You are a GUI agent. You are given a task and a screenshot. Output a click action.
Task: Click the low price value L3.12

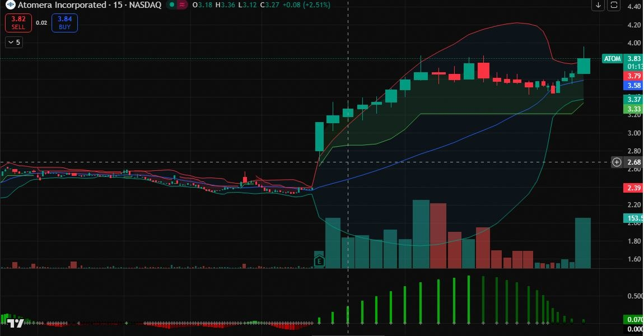pyautogui.click(x=248, y=5)
